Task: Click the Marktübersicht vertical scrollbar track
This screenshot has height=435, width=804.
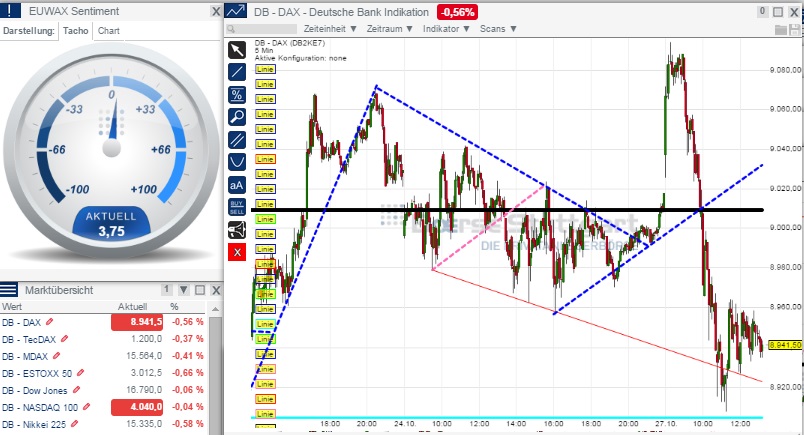Action: (215, 374)
